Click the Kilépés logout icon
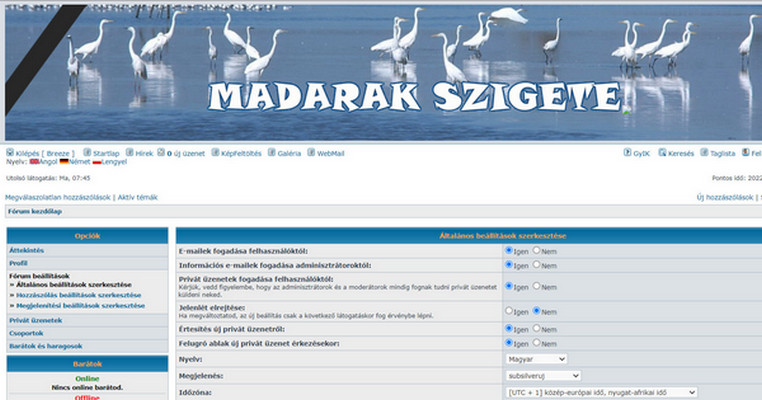 10,153
